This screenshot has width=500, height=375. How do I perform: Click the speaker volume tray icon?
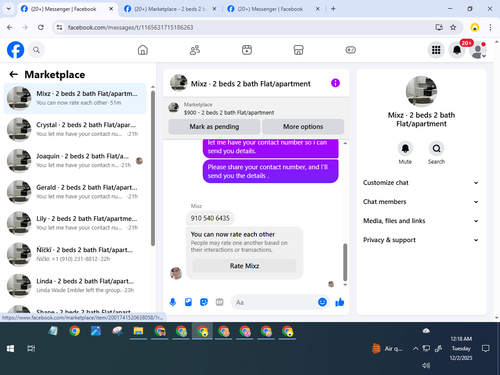tap(426, 365)
